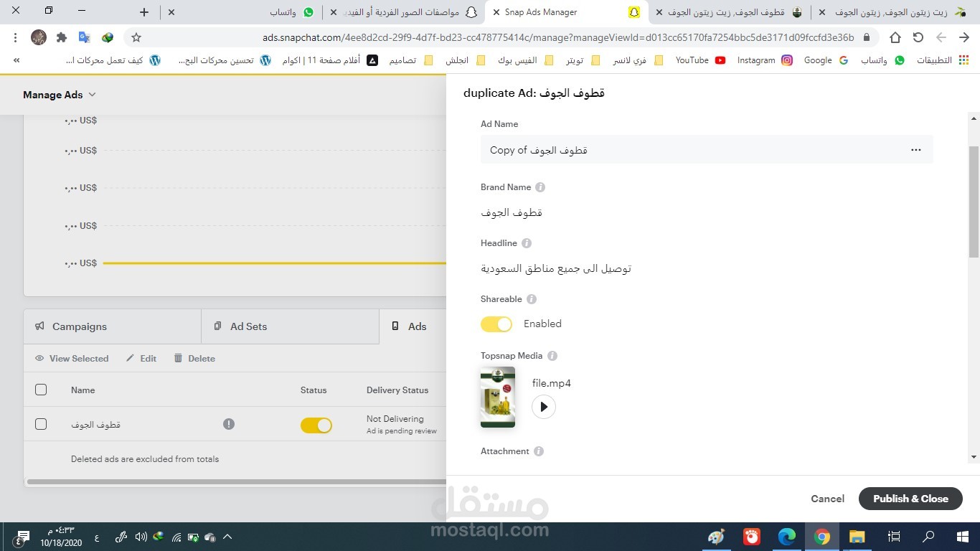
Task: Click the warning icon on the قطوف الجوف row
Action: [229, 424]
